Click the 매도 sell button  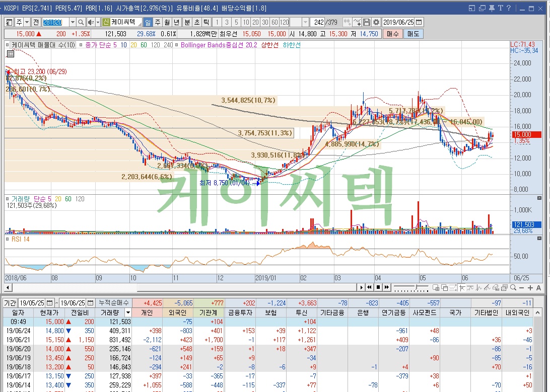(x=413, y=34)
